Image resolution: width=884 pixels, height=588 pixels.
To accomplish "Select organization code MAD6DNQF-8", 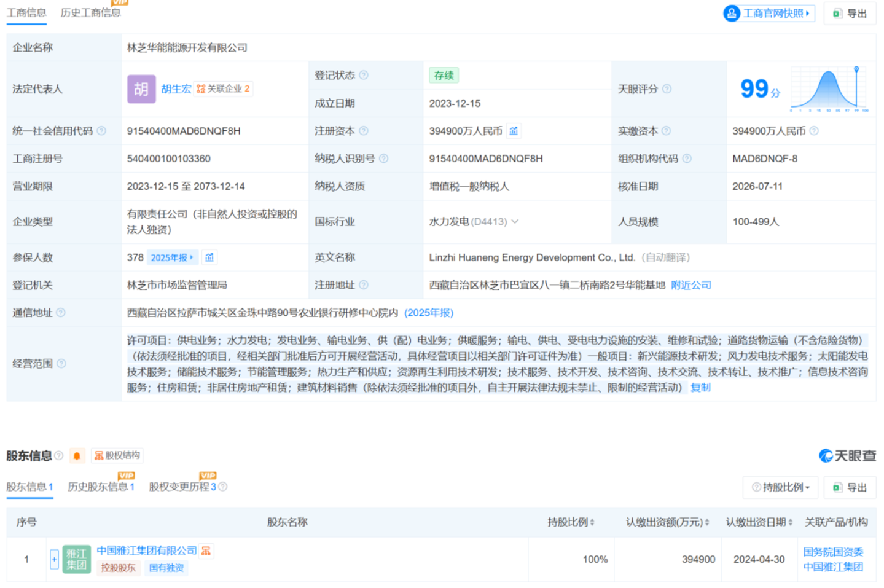I will 765,159.
